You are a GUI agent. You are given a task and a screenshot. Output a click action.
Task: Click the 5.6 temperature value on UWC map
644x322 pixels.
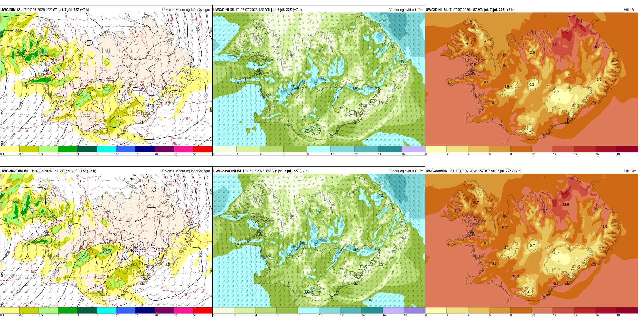(469, 21)
